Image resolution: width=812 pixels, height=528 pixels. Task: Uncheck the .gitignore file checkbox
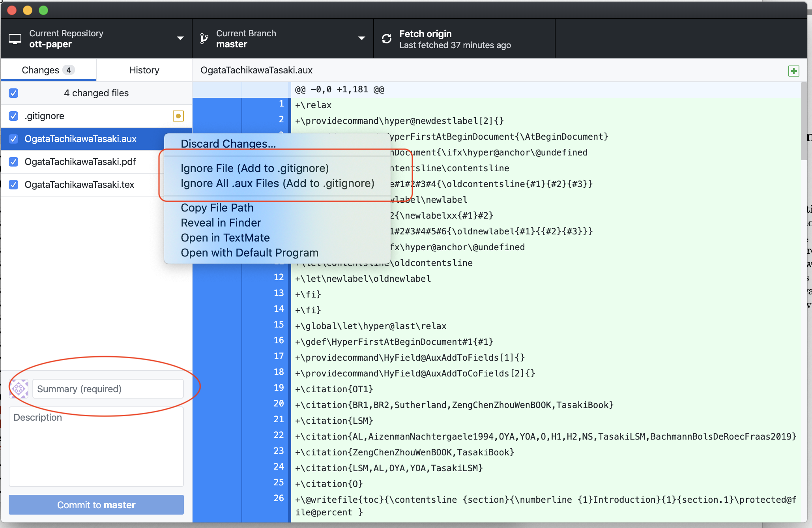[x=13, y=116]
